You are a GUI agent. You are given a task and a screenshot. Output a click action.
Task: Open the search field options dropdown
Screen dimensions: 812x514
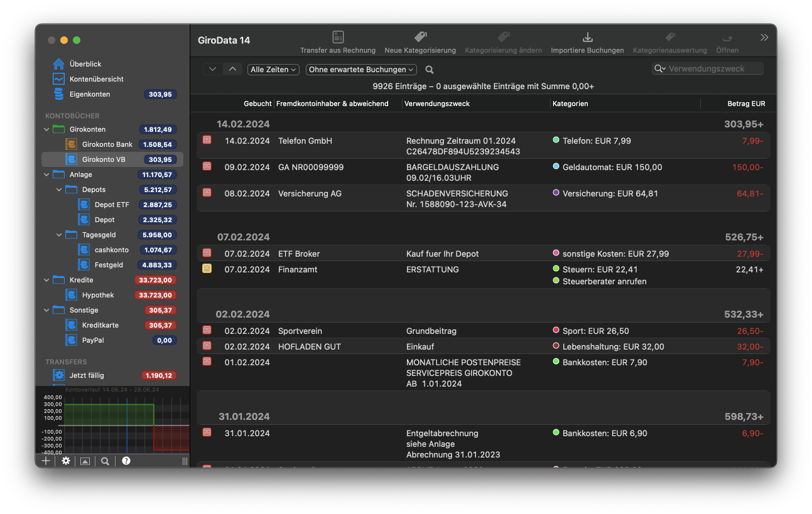coord(660,69)
